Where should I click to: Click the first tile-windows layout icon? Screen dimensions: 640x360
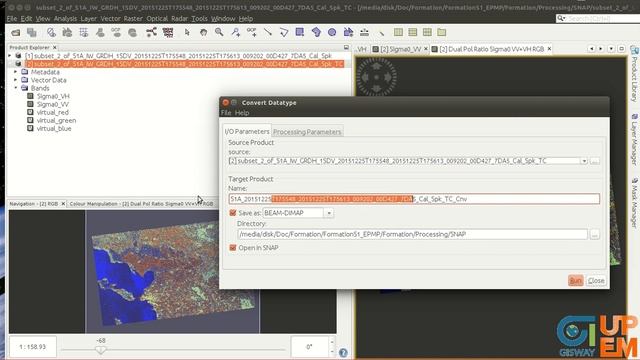pos(398,32)
